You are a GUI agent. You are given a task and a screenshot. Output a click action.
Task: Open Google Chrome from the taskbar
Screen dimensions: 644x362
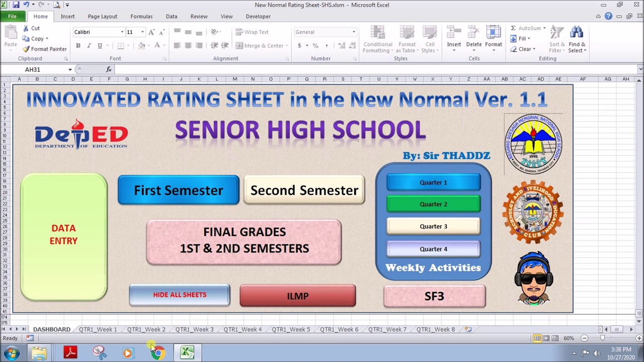click(157, 353)
